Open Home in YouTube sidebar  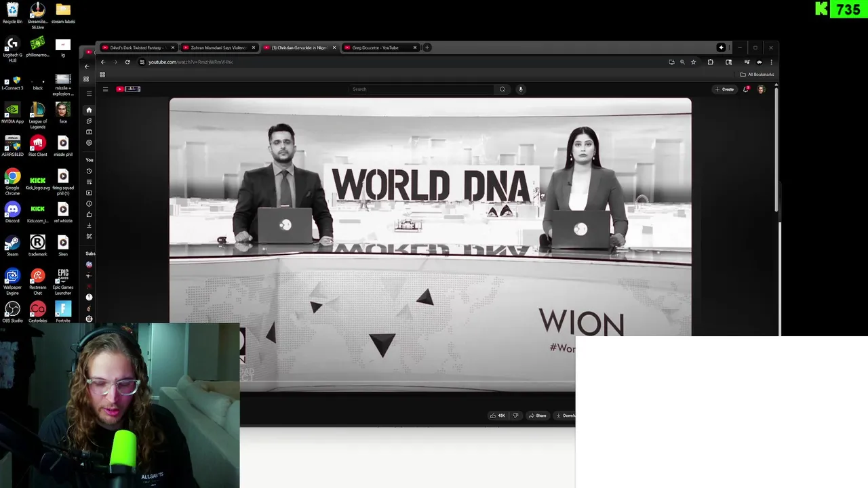[89, 110]
